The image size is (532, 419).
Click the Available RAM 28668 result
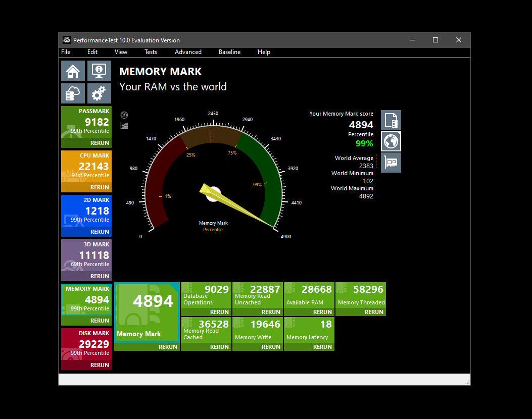309,295
